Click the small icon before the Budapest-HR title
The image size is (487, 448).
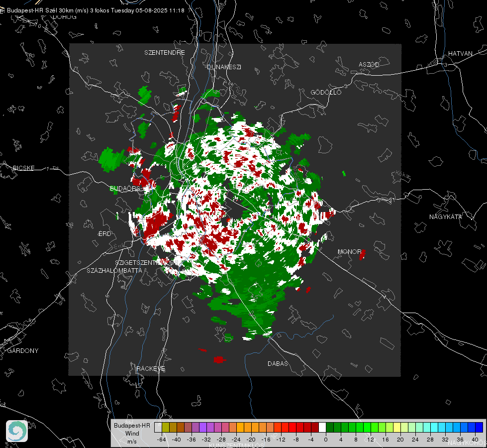(x=2, y=10)
